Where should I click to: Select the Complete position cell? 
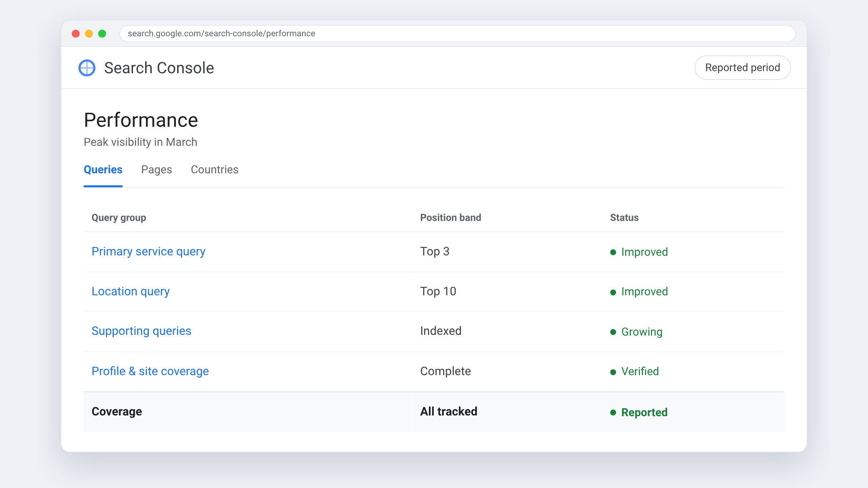tap(445, 371)
